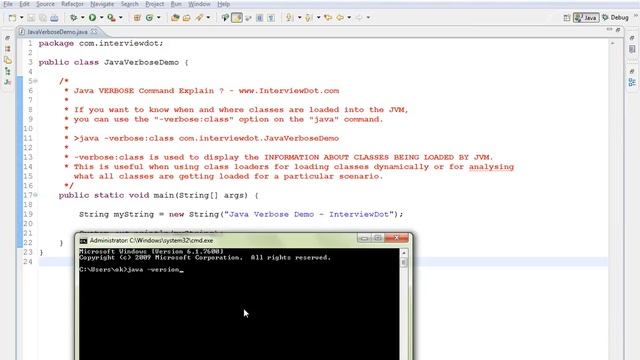Click the underlined word "analysing" in comment

tap(491, 167)
